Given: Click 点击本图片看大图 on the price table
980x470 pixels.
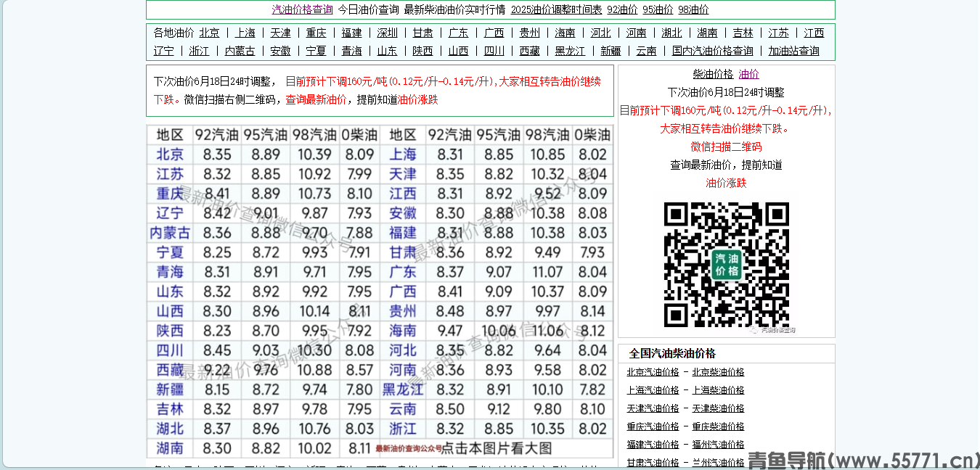Looking at the screenshot, I should tap(497, 448).
